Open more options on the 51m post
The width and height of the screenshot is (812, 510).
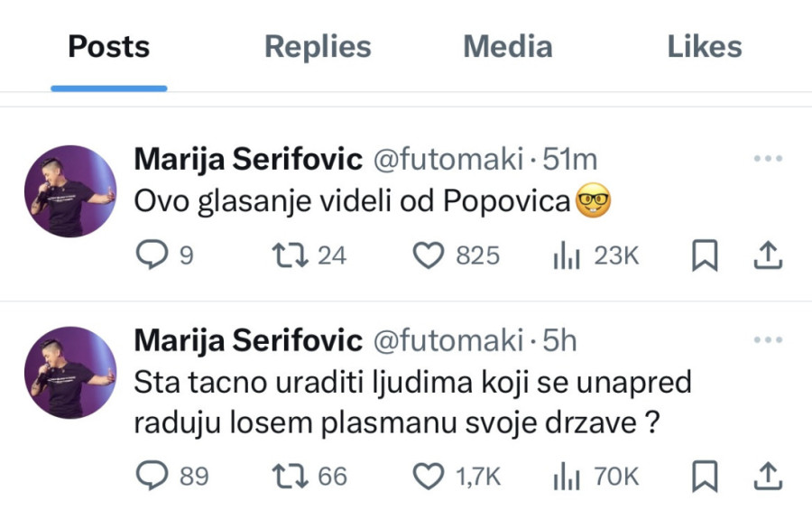767,160
